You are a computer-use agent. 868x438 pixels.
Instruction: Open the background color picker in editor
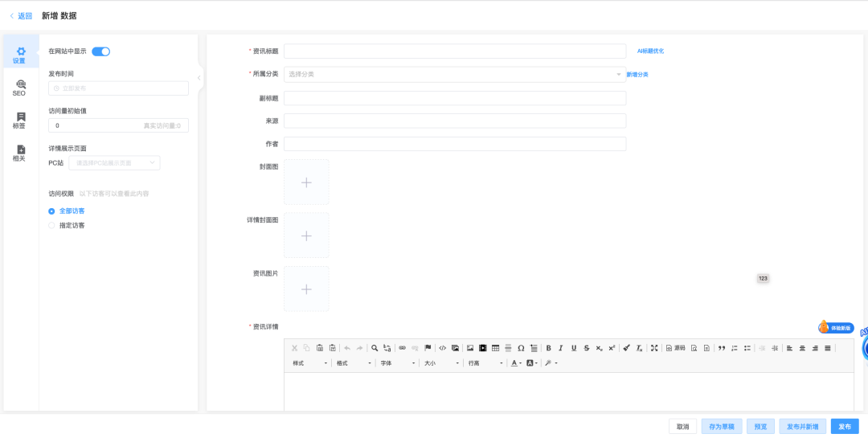[531, 363]
